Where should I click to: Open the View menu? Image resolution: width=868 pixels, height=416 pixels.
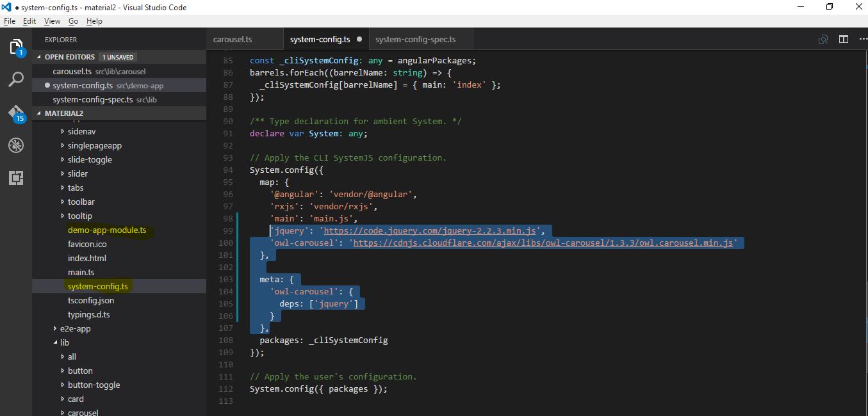tap(53, 21)
